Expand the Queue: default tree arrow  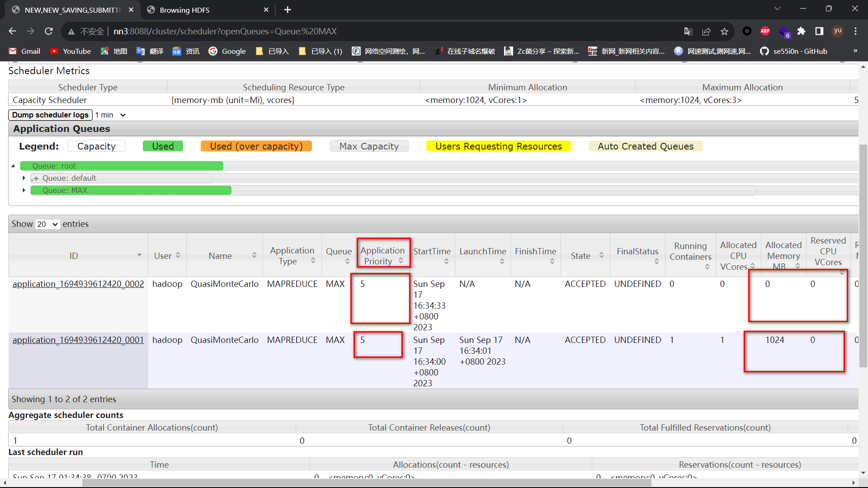[24, 178]
